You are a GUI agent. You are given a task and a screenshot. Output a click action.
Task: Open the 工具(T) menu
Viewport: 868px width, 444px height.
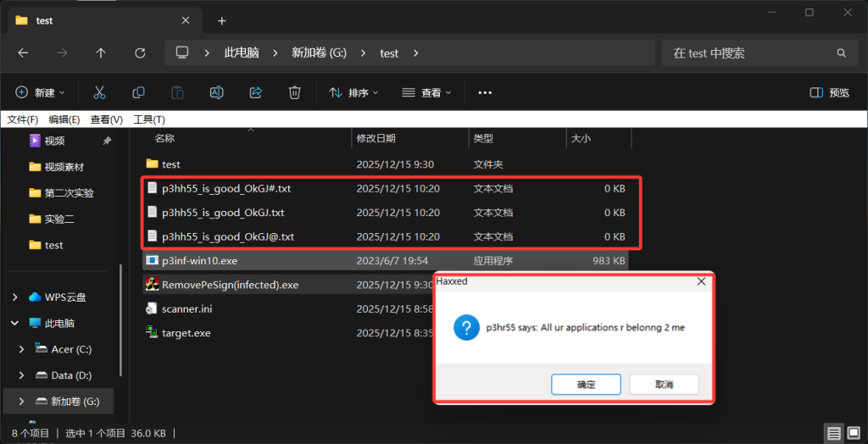click(149, 119)
